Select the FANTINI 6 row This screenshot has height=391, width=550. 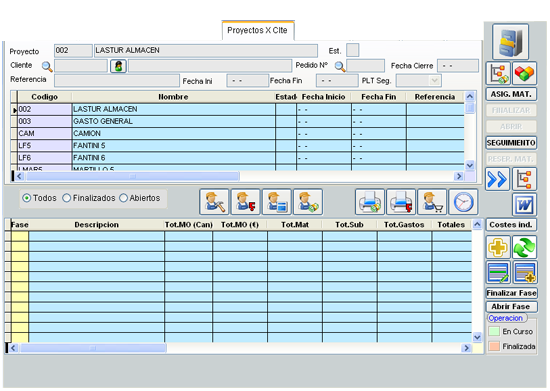click(x=241, y=158)
